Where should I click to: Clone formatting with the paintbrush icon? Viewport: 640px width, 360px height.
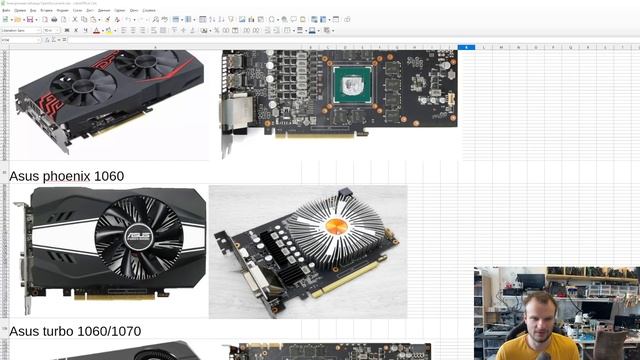pyautogui.click(x=108, y=20)
